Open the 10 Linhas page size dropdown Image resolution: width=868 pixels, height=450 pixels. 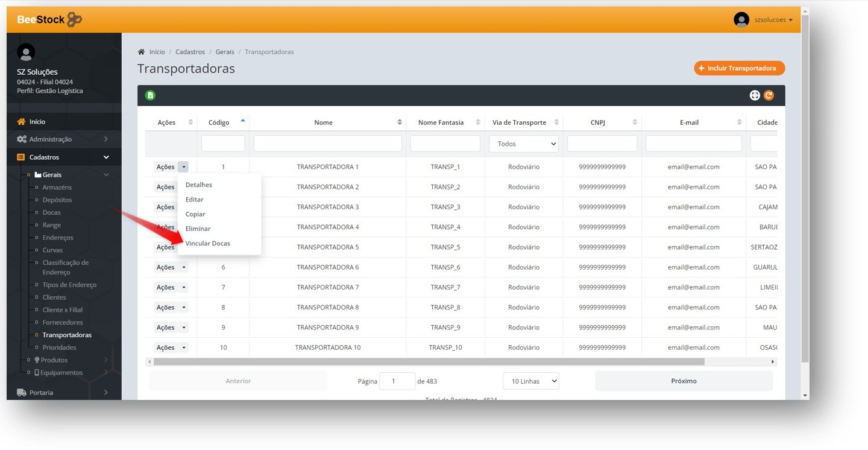click(x=531, y=381)
